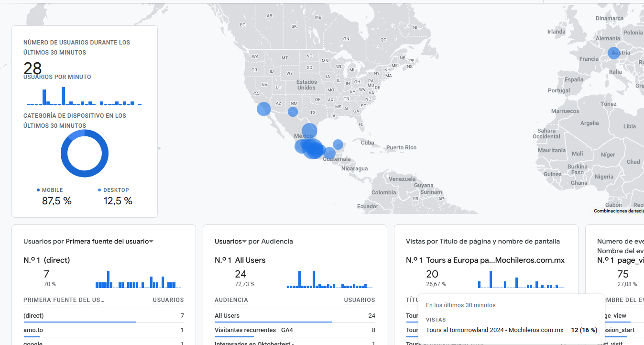Open the Primera fuente del usuario dropdown arrow
The height and width of the screenshot is (345, 644).
tap(151, 242)
